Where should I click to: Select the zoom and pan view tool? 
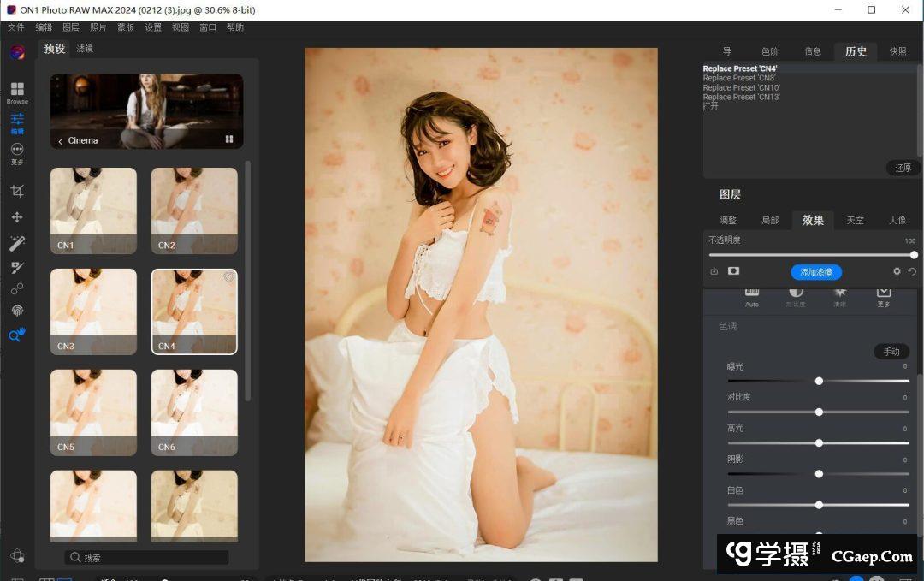pos(17,335)
